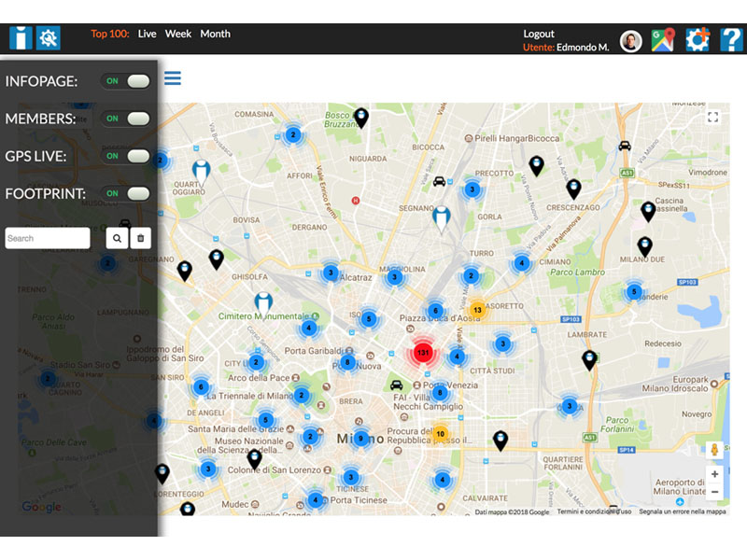Switch to the Week tab

pyautogui.click(x=177, y=34)
